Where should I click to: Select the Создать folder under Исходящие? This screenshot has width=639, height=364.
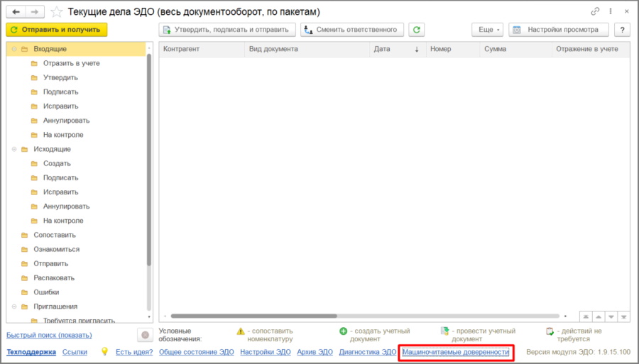point(57,163)
